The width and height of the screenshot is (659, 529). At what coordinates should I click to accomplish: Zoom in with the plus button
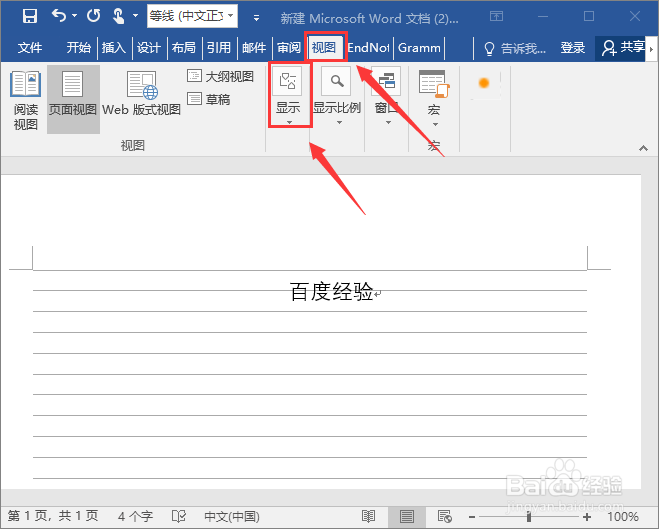[587, 517]
